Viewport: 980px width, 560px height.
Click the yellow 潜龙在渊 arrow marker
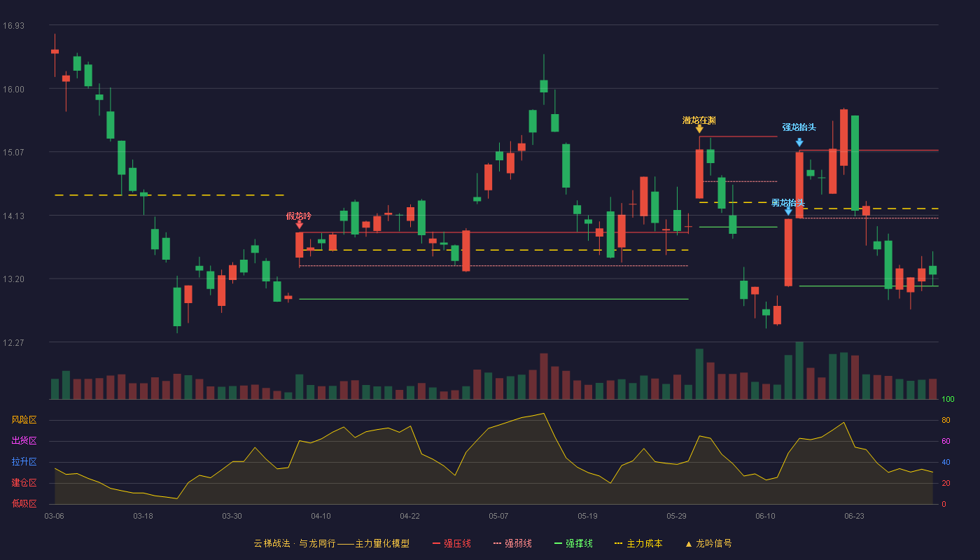click(699, 129)
